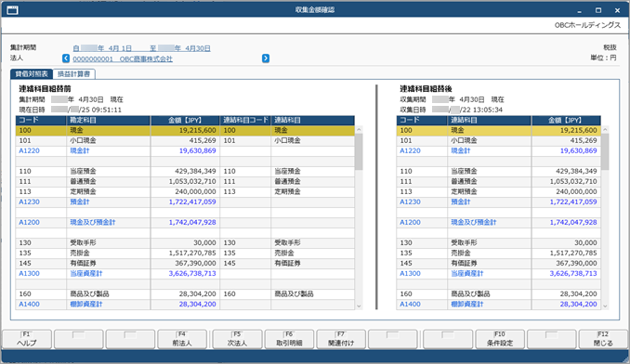Select the 415,269 amount in the right table

pos(584,140)
